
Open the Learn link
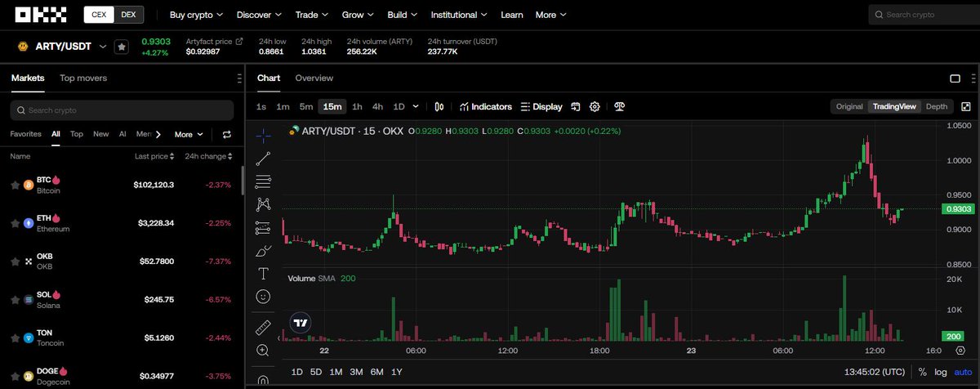coord(512,15)
